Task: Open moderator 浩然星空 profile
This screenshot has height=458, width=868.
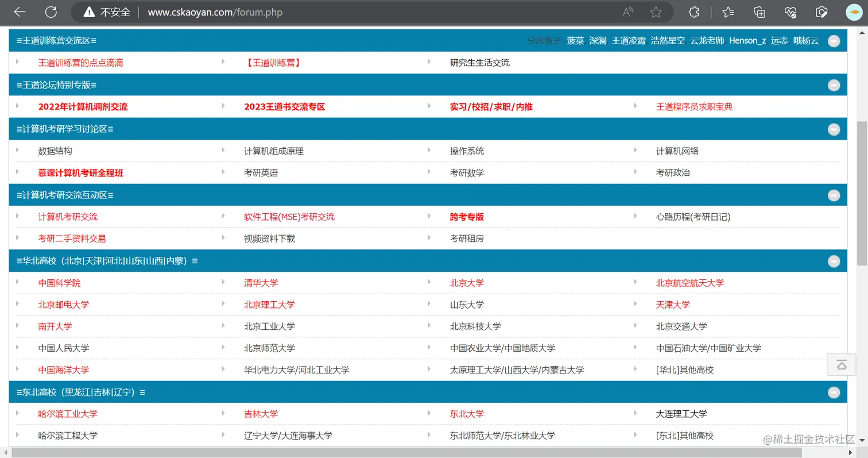Action: [x=668, y=41]
